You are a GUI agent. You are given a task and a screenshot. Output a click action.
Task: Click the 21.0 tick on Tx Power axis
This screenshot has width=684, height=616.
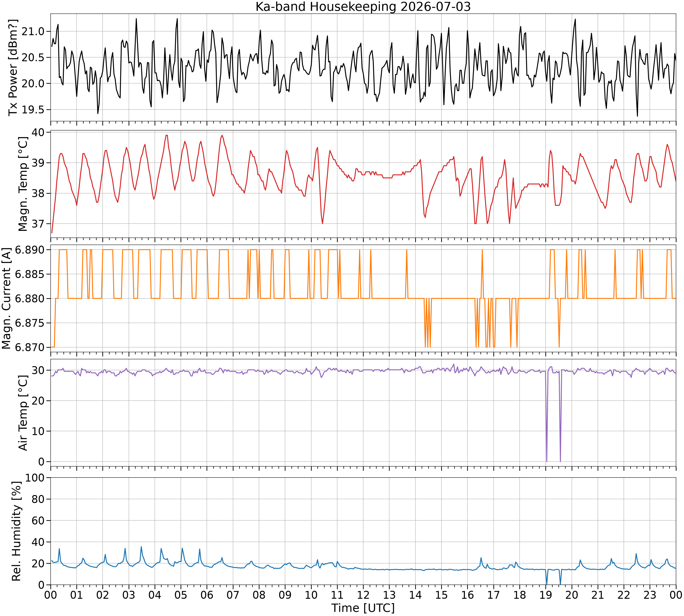point(33,31)
